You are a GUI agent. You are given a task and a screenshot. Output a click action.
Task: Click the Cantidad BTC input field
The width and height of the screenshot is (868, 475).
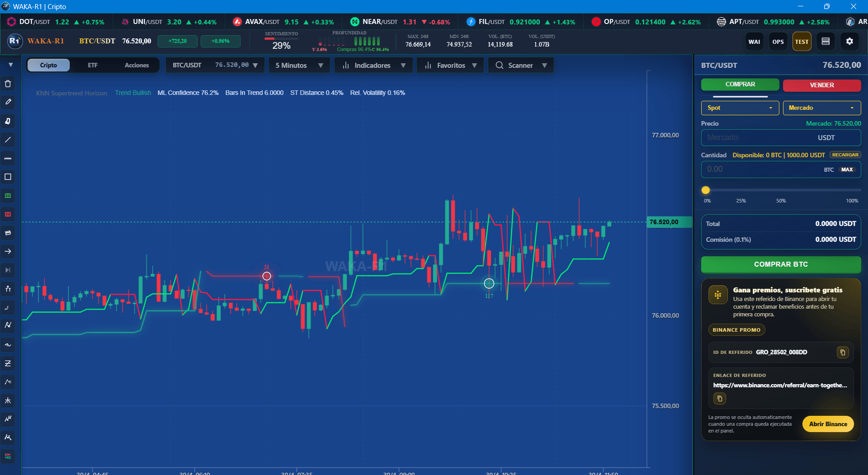pyautogui.click(x=781, y=169)
